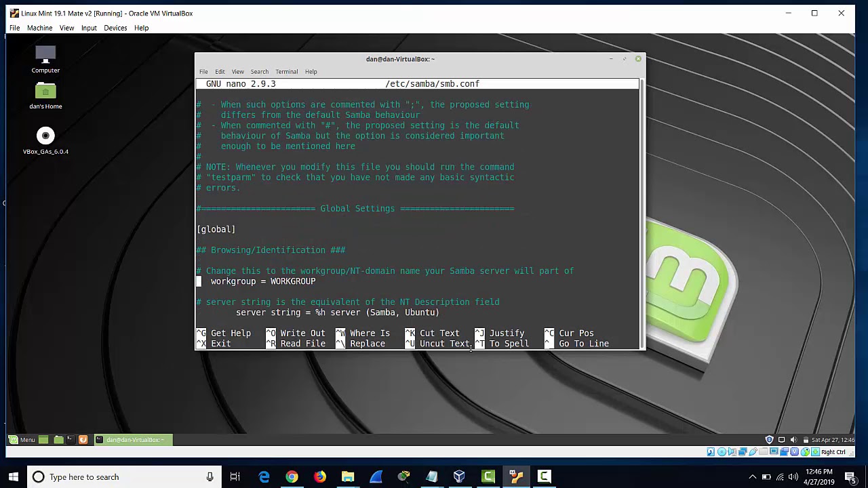Open the VBox_GAs_6.0.4 disc icon

click(x=45, y=141)
